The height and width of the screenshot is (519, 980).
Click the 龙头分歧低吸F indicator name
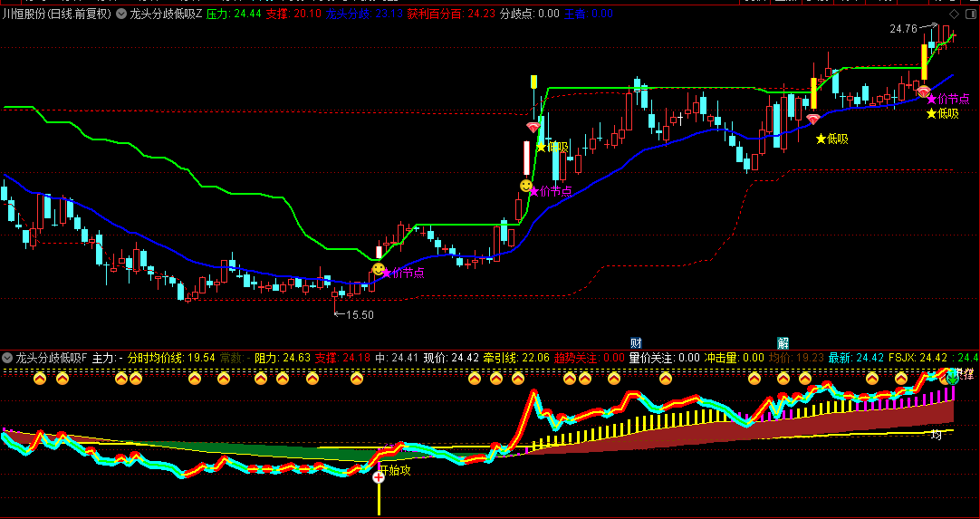(52, 359)
